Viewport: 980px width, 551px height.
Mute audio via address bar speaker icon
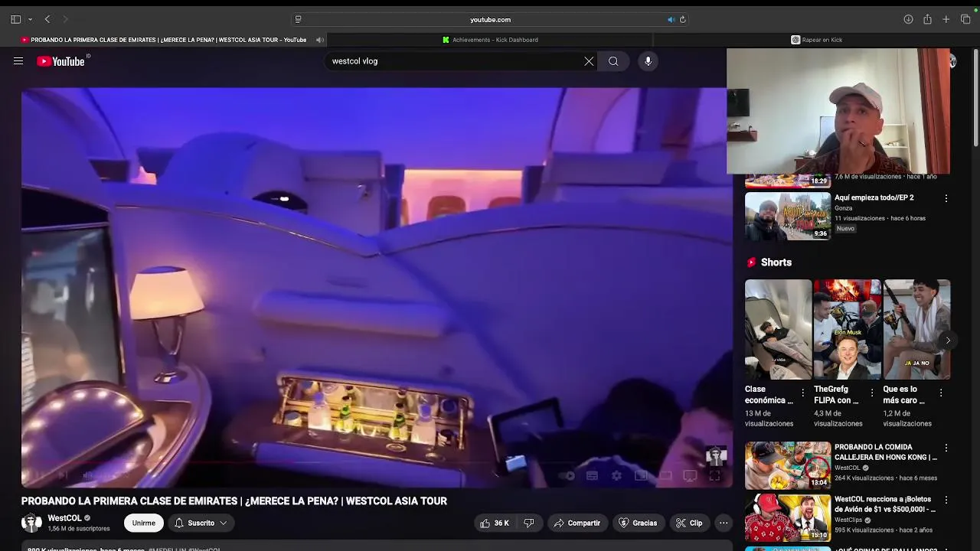(x=671, y=19)
